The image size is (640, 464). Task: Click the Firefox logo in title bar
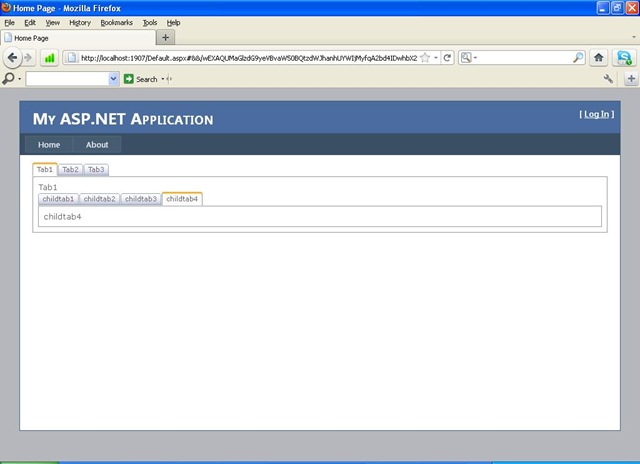(6, 7)
